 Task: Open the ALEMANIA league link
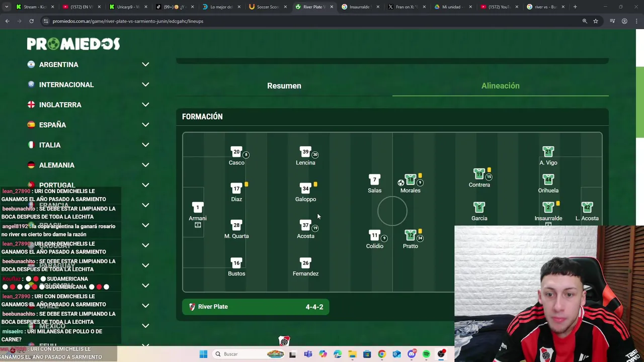pos(57,165)
